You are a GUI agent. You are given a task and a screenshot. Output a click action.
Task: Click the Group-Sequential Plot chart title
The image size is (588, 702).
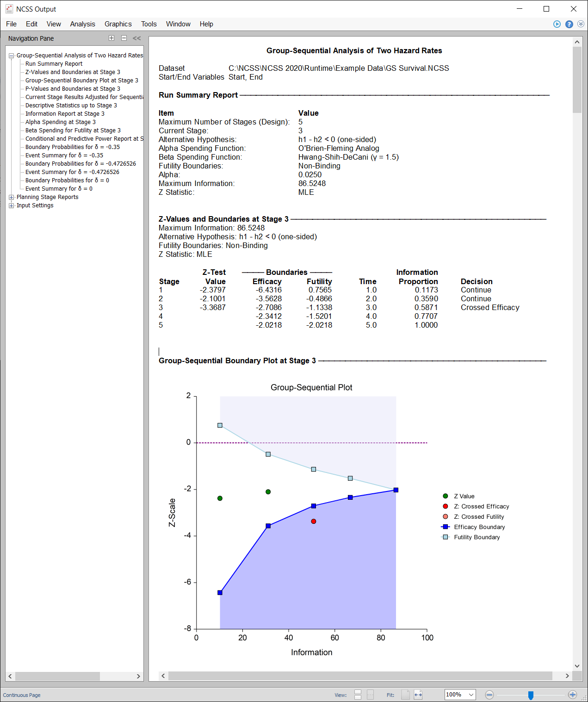(311, 388)
